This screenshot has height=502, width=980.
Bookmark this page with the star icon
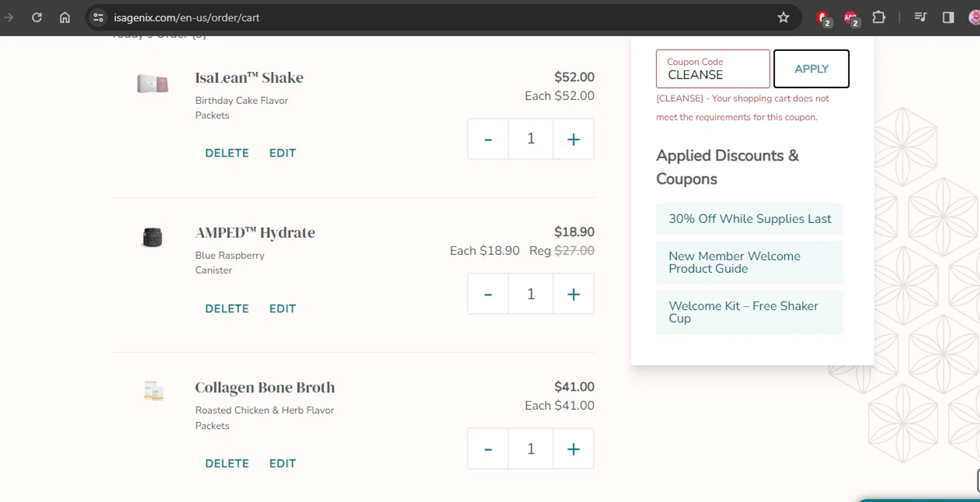coord(783,18)
